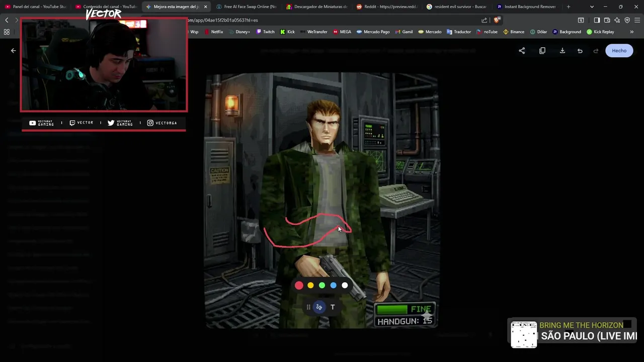Screen dimensions: 644x362
Task: Undo the last drawing stroke
Action: pos(580,51)
